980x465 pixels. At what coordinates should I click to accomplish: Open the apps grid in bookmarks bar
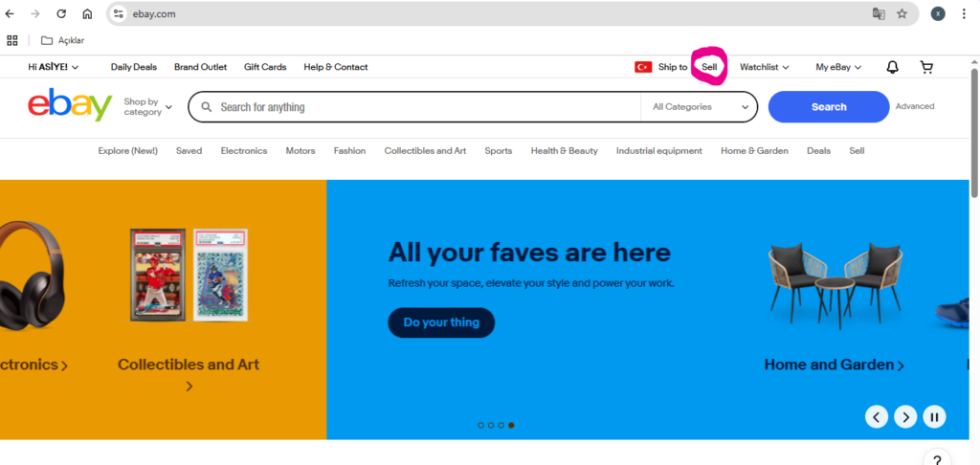(x=11, y=40)
